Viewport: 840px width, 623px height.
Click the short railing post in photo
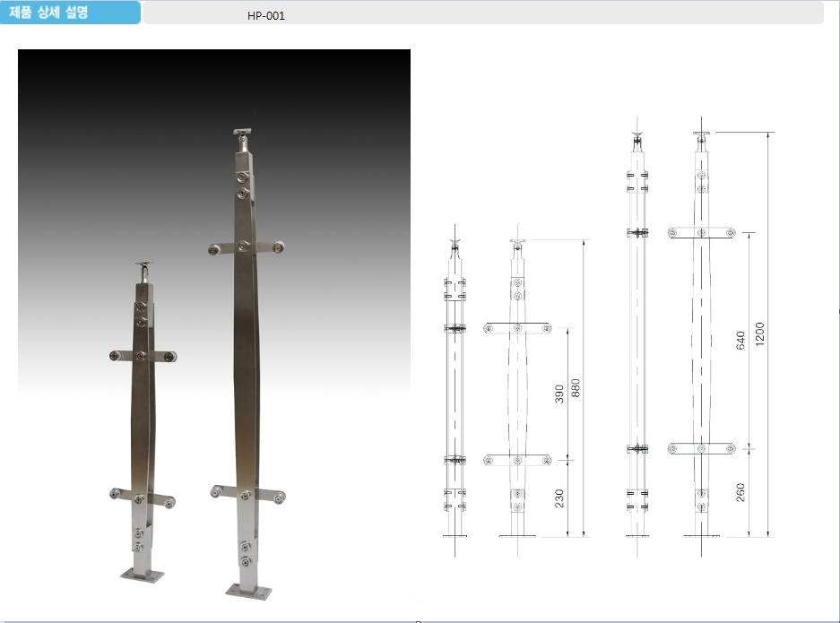click(142, 421)
